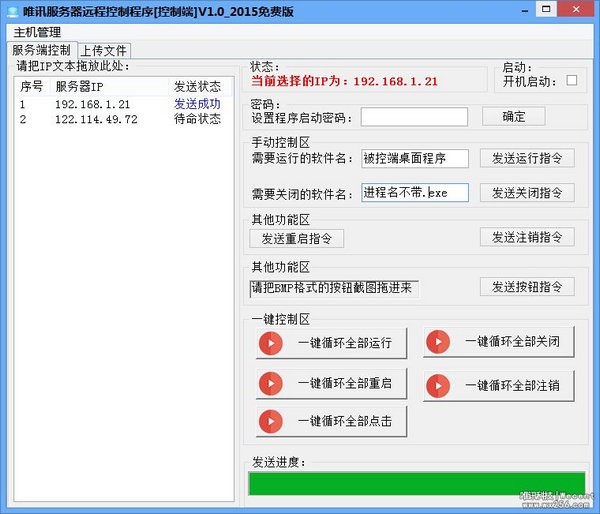Click the 发送成功 status cell
The height and width of the screenshot is (514, 600).
tap(197, 104)
